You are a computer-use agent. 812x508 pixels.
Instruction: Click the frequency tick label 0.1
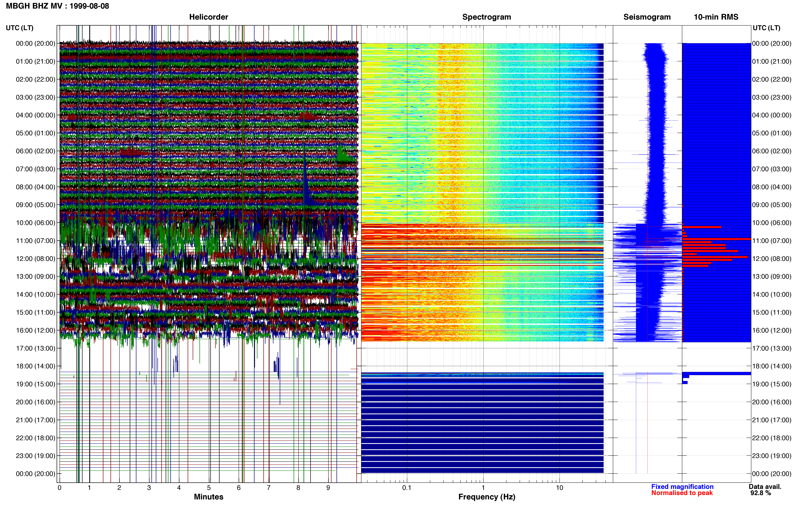click(x=407, y=488)
